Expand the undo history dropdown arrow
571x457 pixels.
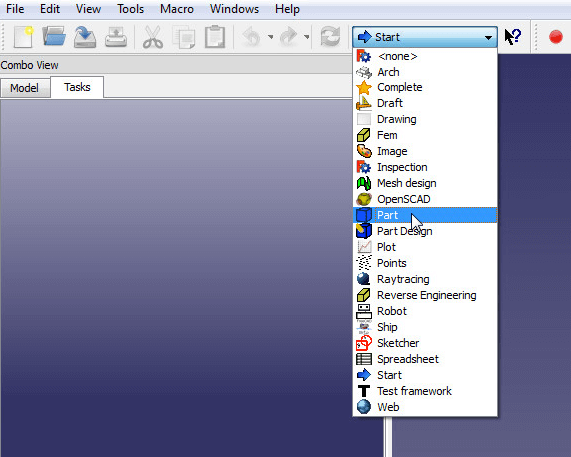coord(271,37)
